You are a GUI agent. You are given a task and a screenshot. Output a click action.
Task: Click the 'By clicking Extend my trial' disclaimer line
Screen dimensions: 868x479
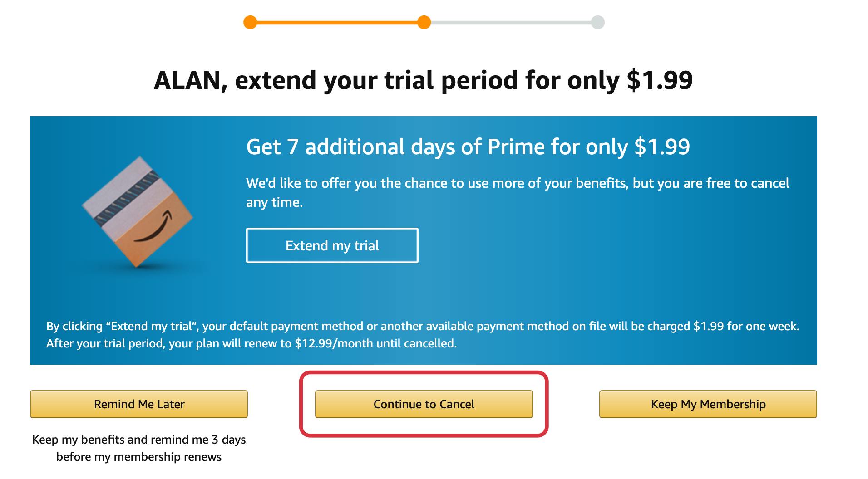click(x=423, y=326)
